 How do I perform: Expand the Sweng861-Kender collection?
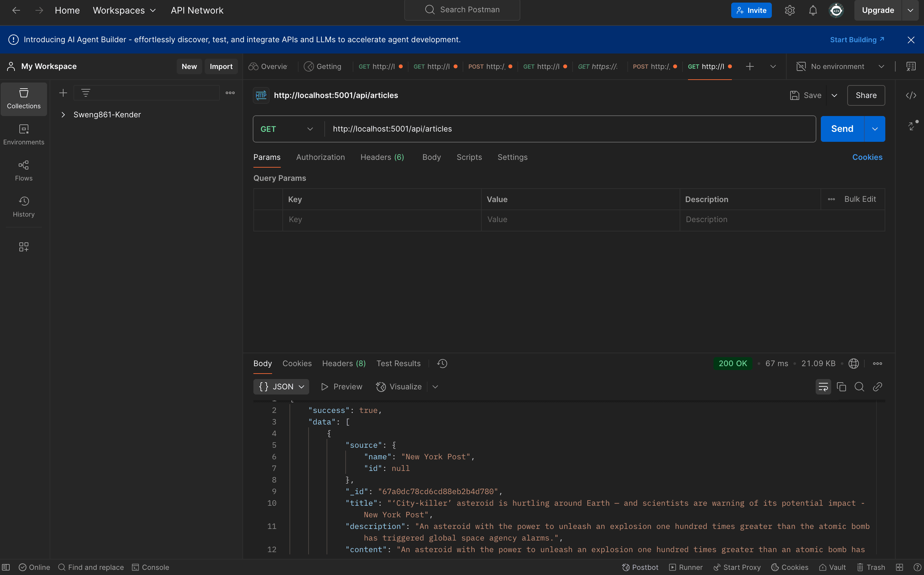click(63, 114)
